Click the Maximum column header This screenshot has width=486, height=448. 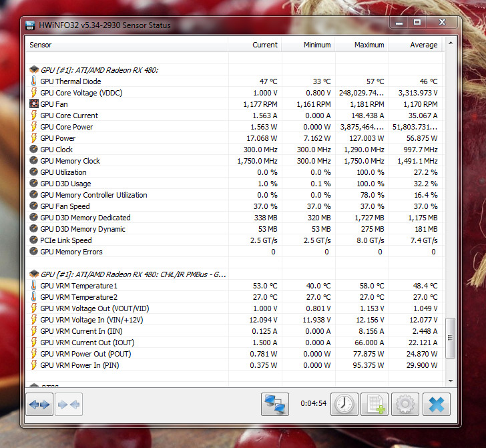362,45
